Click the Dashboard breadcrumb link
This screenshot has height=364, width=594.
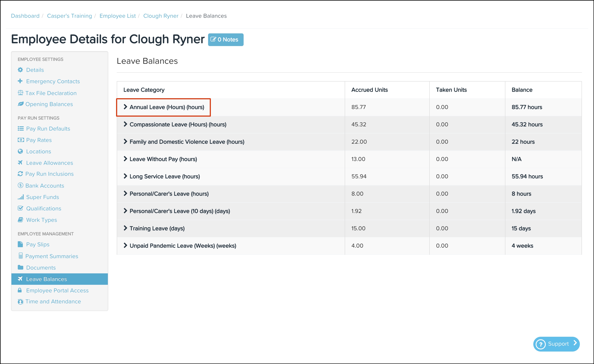coord(25,16)
